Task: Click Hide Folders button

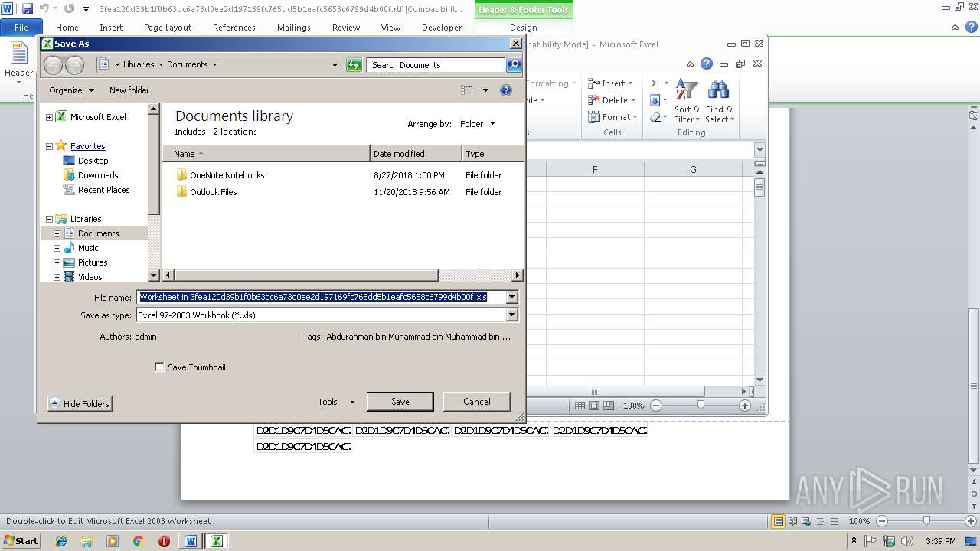Action: (x=79, y=404)
